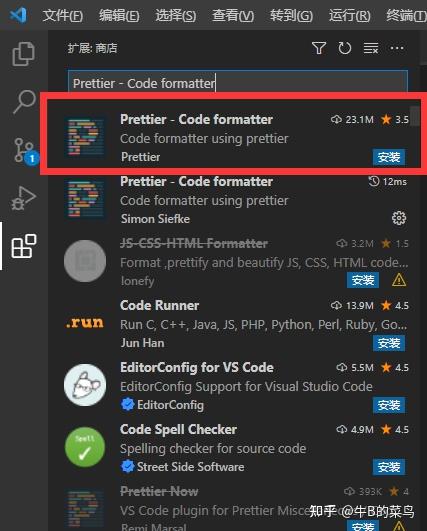Open the Search view in activity bar
This screenshot has width=427, height=531.
tap(24, 101)
